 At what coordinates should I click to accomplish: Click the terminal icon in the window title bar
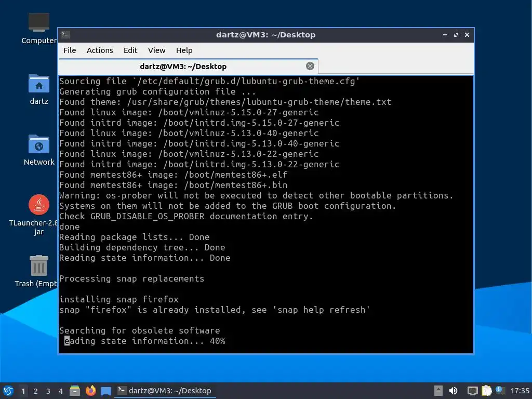click(65, 35)
